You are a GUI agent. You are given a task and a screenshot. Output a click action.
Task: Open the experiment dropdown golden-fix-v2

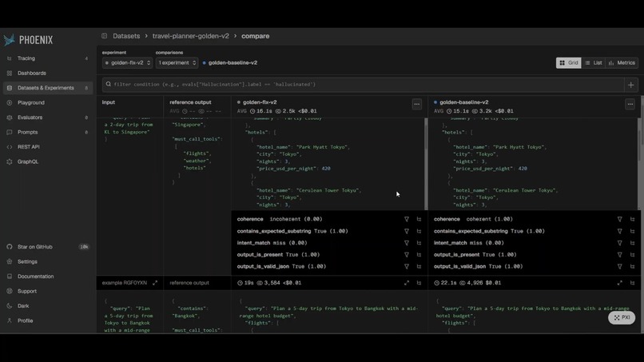pos(127,63)
